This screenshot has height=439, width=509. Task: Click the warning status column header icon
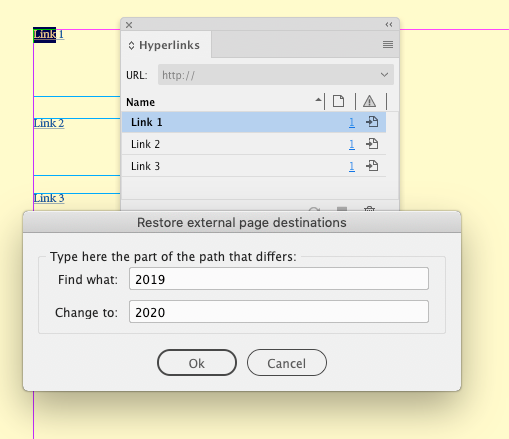click(x=369, y=101)
